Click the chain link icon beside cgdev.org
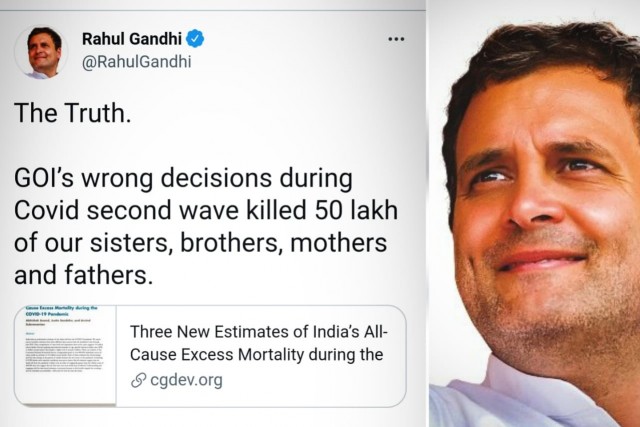 139,380
